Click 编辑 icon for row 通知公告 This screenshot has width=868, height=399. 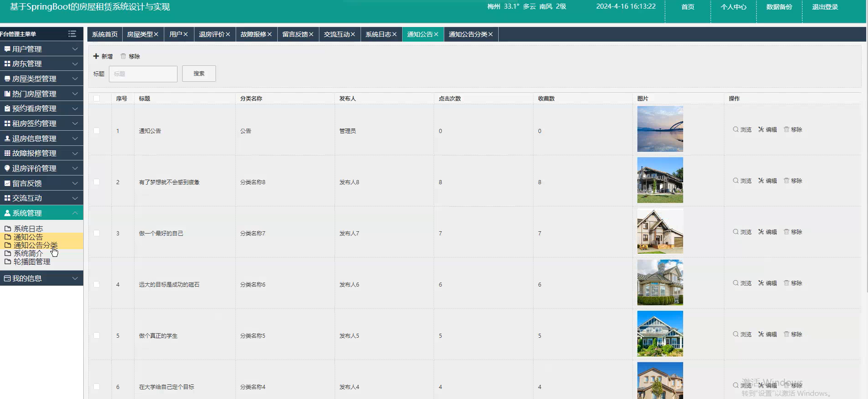click(x=761, y=129)
